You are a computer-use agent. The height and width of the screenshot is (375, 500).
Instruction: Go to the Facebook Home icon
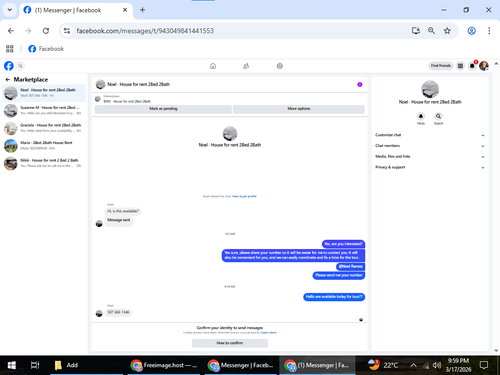click(213, 66)
